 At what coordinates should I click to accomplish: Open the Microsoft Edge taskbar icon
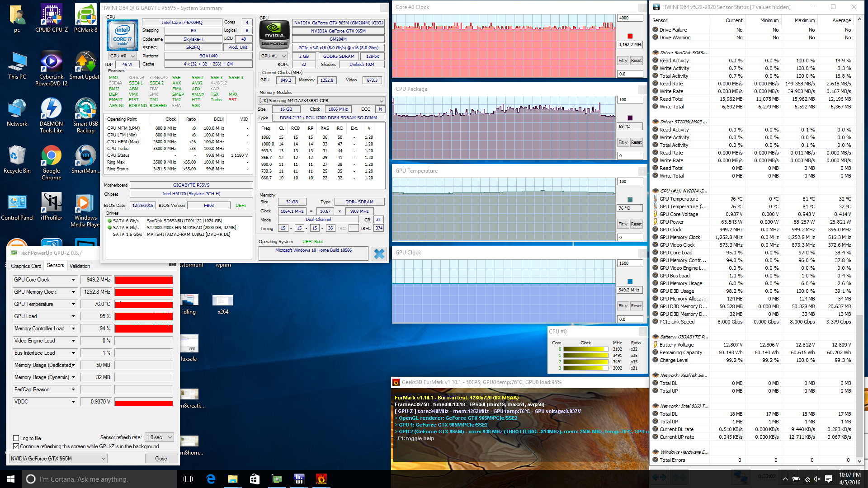211,479
